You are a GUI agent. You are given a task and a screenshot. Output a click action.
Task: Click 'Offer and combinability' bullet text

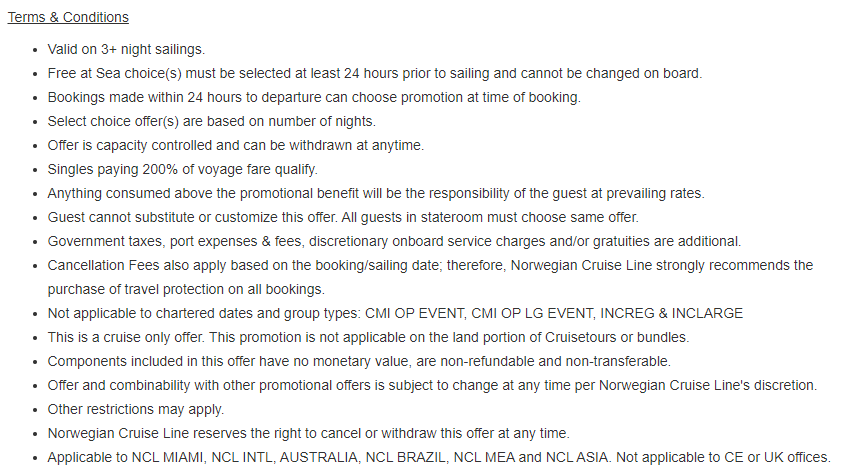[x=432, y=385]
